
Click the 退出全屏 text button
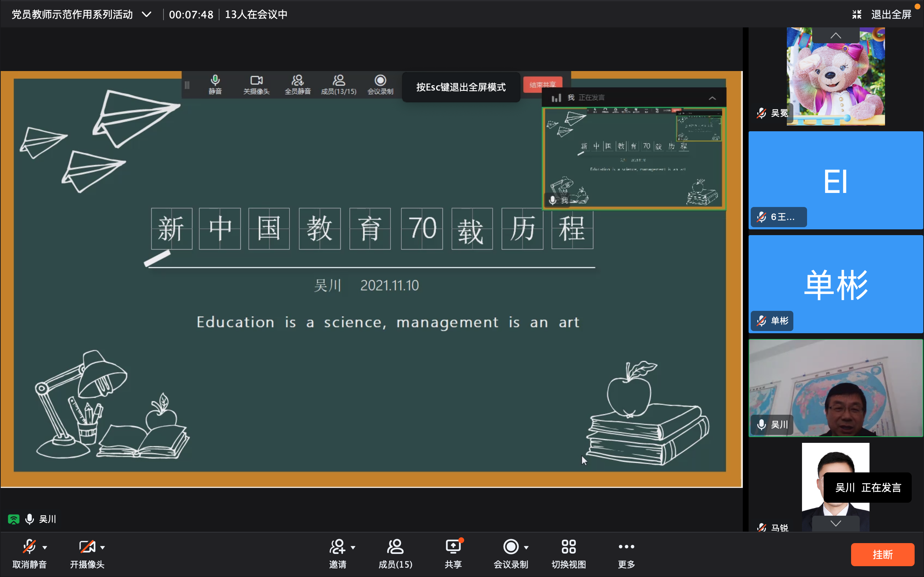point(891,14)
